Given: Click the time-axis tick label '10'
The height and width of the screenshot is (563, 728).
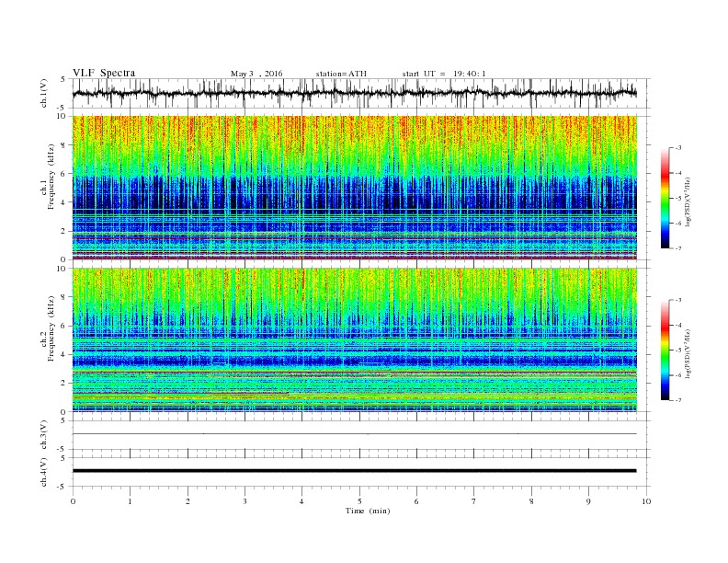Looking at the screenshot, I should (x=646, y=501).
